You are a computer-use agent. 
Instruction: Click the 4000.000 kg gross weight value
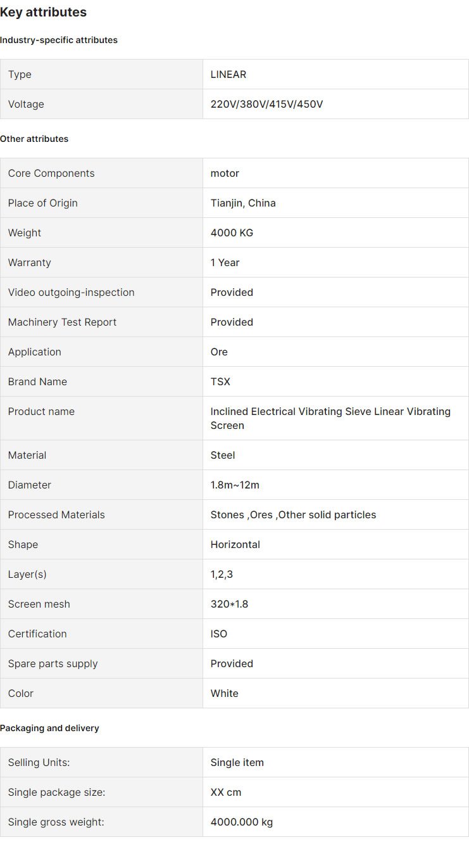[x=241, y=822]
